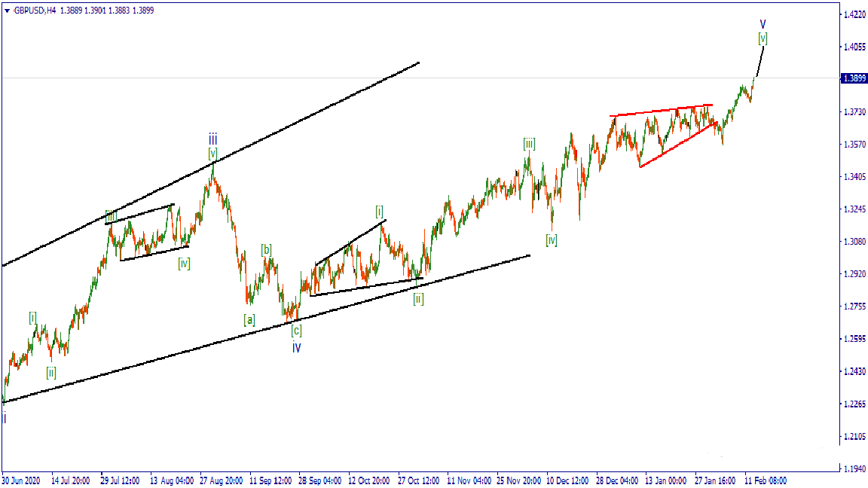
Task: Click the lower red rising trendline
Action: pyautogui.click(x=678, y=145)
